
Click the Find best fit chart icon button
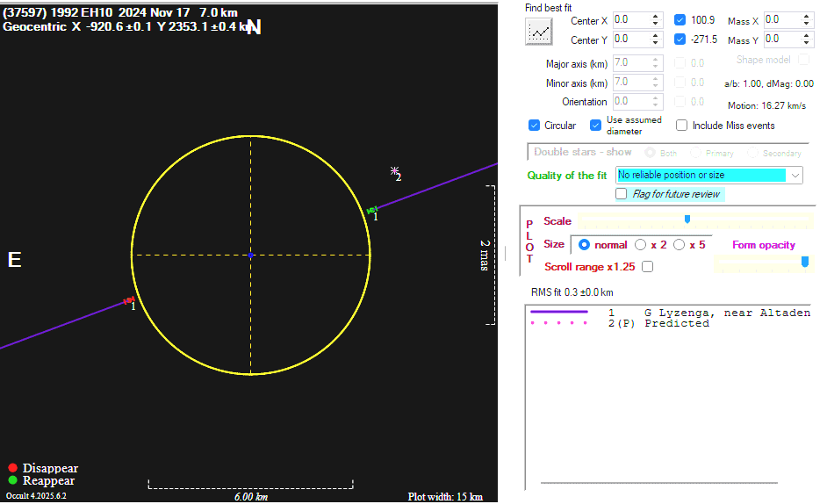click(538, 32)
